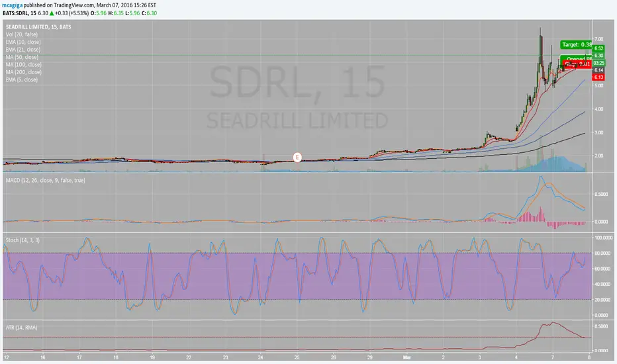The image size is (617, 364).
Task: Click the O:5.96 open value in header
Action: click(x=99, y=13)
